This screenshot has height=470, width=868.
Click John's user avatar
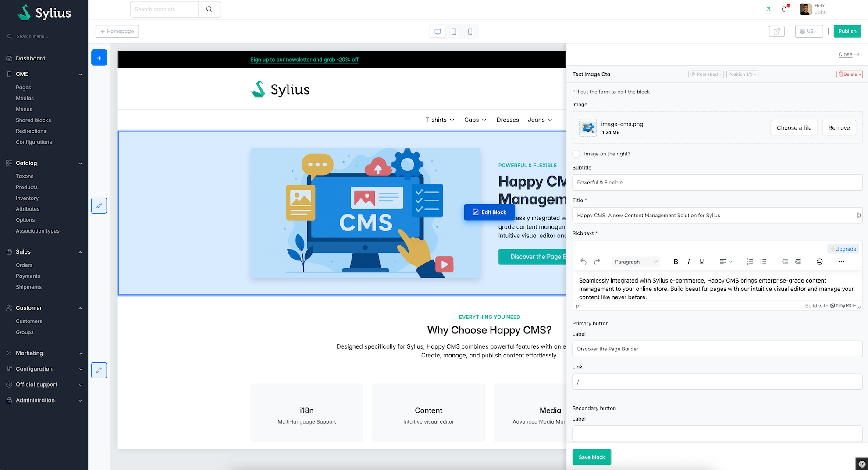[805, 9]
